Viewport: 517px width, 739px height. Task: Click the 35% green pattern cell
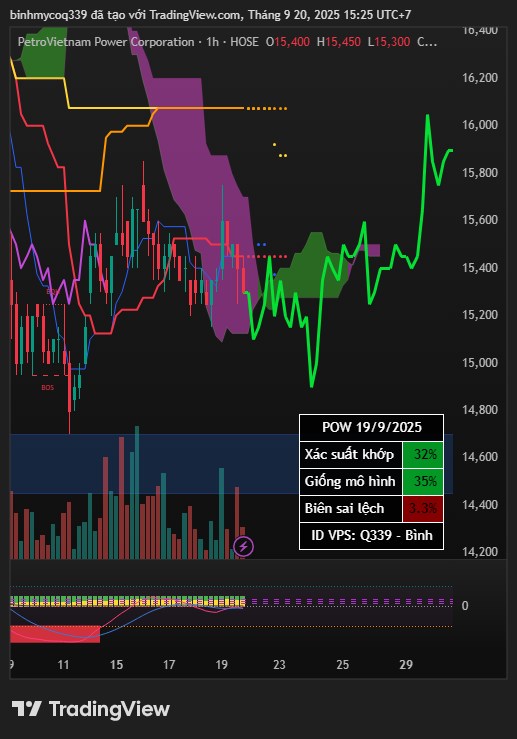(x=423, y=481)
